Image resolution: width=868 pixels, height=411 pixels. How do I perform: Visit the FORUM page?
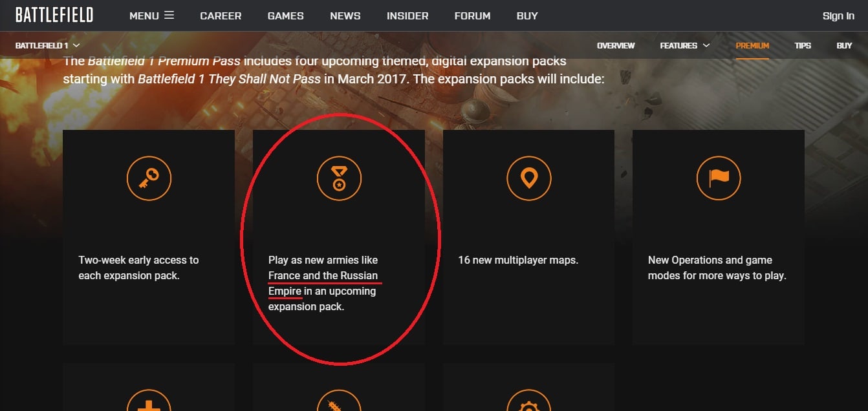point(472,16)
